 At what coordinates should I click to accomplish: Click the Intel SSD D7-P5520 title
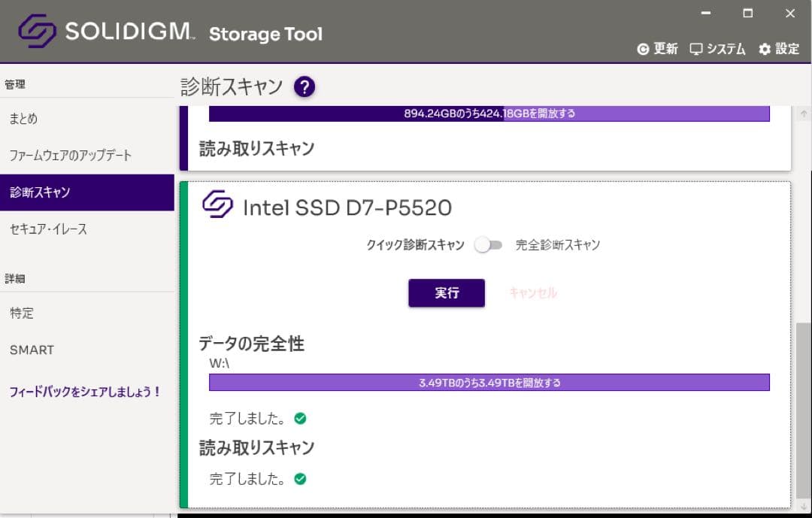point(347,208)
